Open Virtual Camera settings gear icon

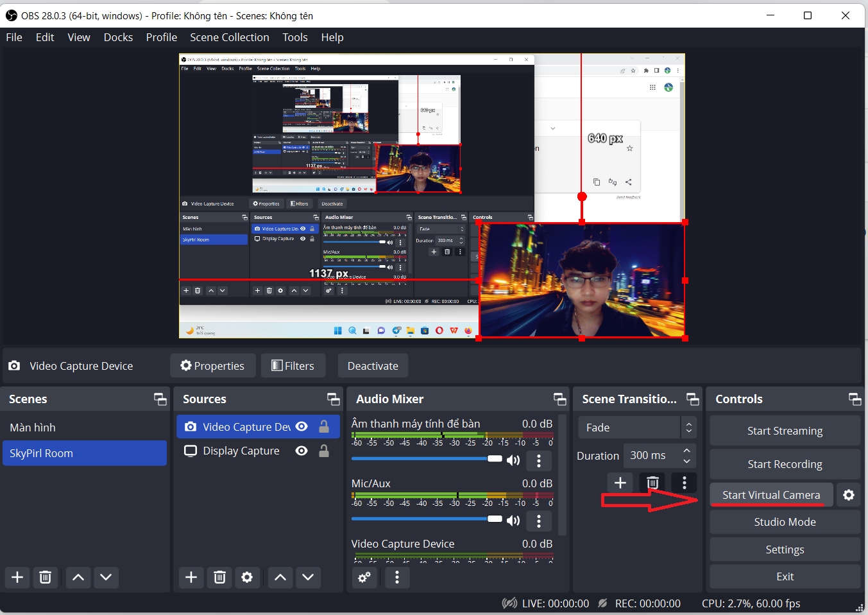[x=848, y=495]
